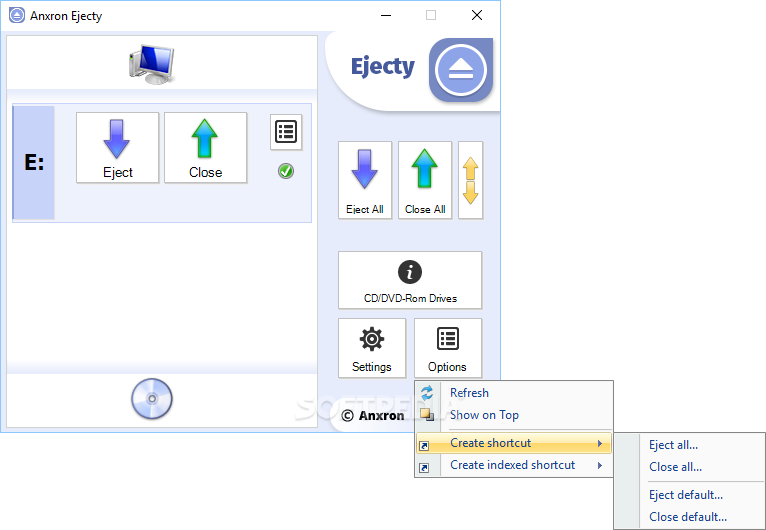
Task: Click the © Anxron copyright text
Action: [x=373, y=416]
